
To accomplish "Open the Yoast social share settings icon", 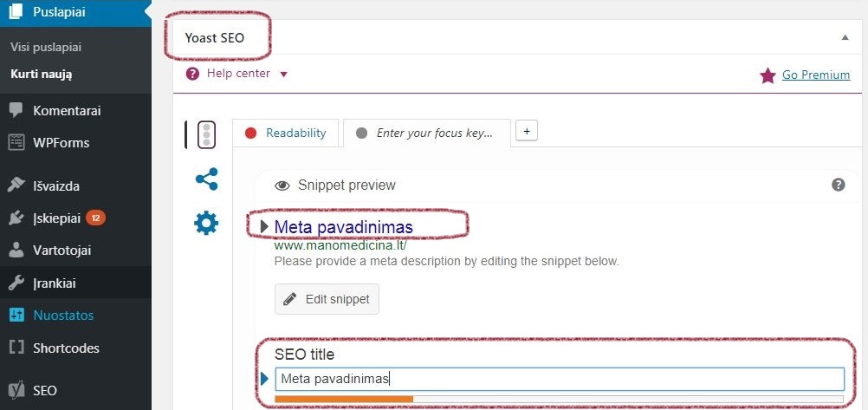I will 206,179.
